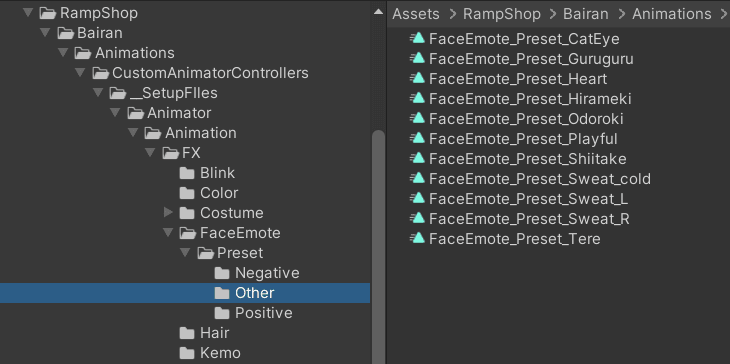Screen dimensions: 730x364
Task: Click the FaceEmote_Preset_Heart animation clip icon
Action: tap(418, 78)
